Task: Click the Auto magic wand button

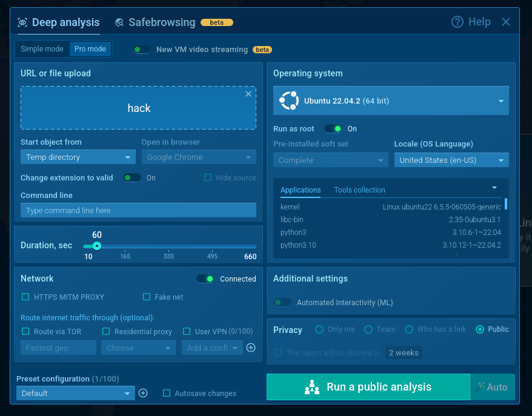Action: tap(491, 387)
